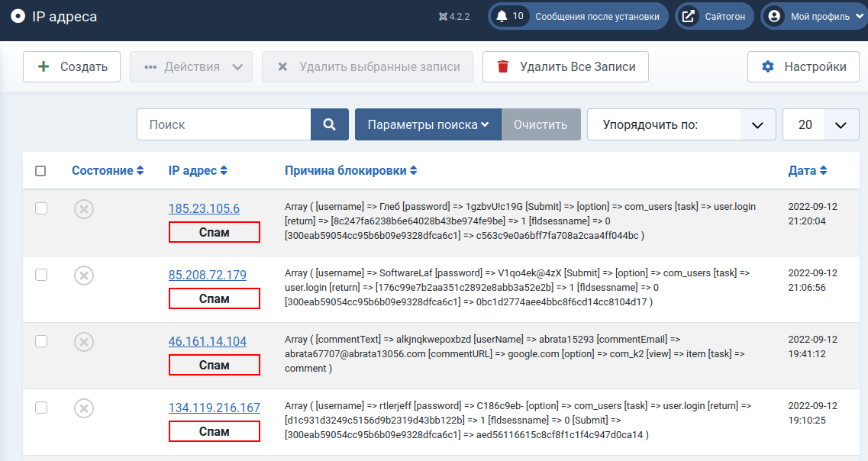Open Сообщения после установки notifications
Image resolution: width=868 pixels, height=461 pixels.
578,16
